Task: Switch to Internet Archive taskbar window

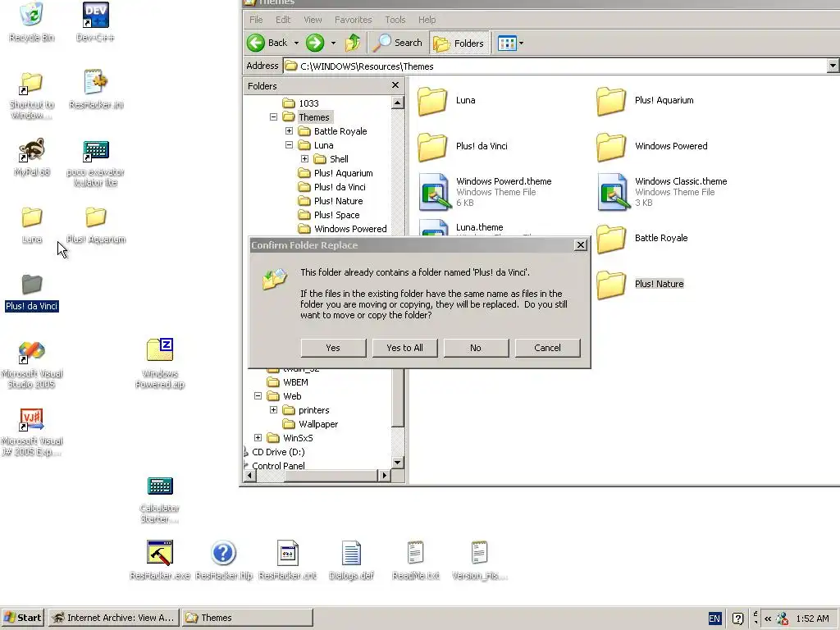Action: coord(113,618)
